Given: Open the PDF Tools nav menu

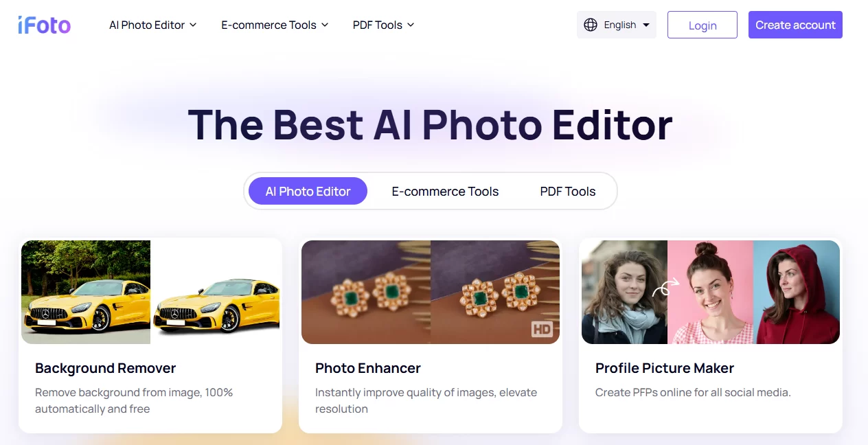Looking at the screenshot, I should coord(383,25).
